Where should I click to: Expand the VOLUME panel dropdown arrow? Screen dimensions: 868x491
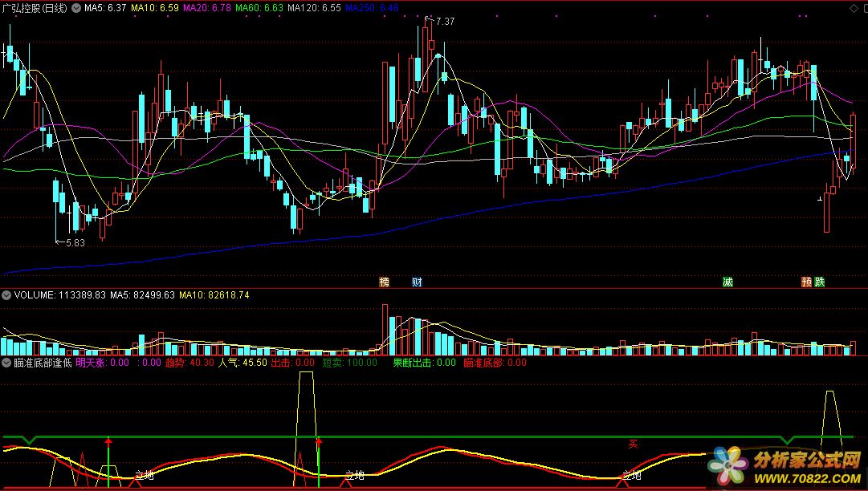7,295
